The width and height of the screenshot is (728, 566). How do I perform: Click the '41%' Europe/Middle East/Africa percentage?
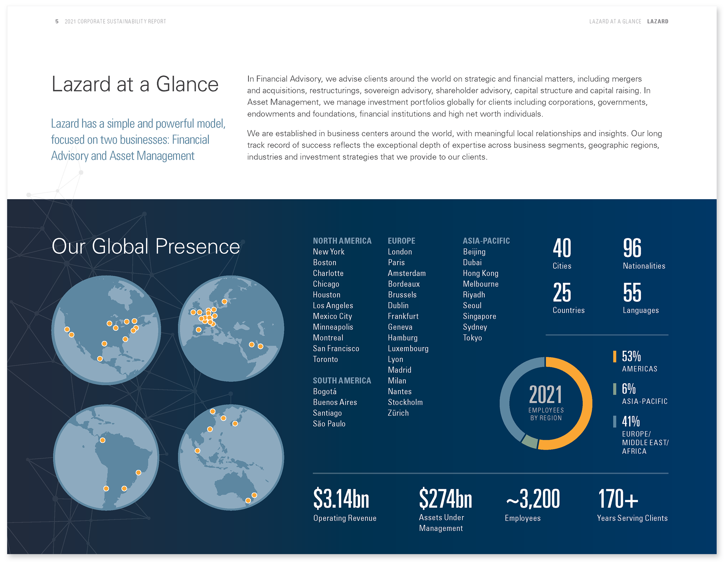[631, 421]
